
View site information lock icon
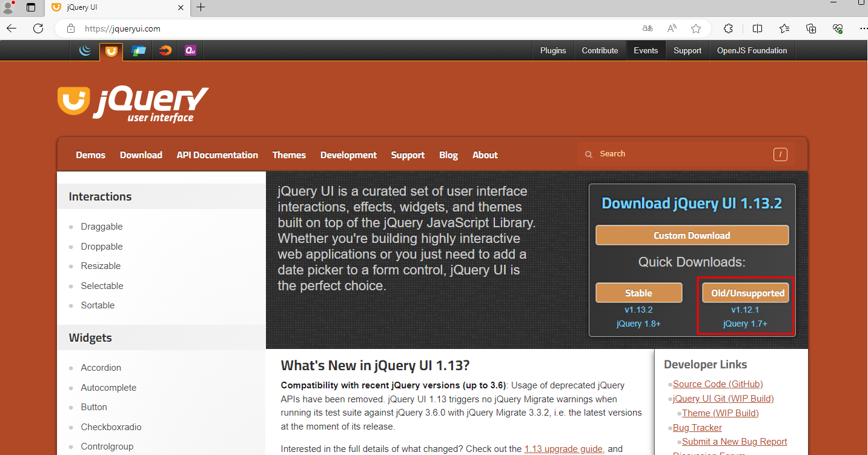71,28
